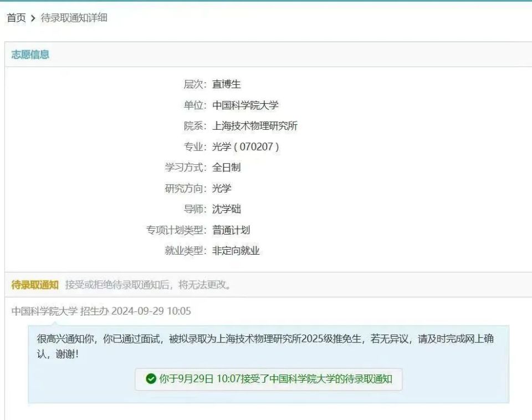
Task: Select the sender line 中国科学院大学 招生办 2024-09-29 10:05
Action: click(x=101, y=311)
